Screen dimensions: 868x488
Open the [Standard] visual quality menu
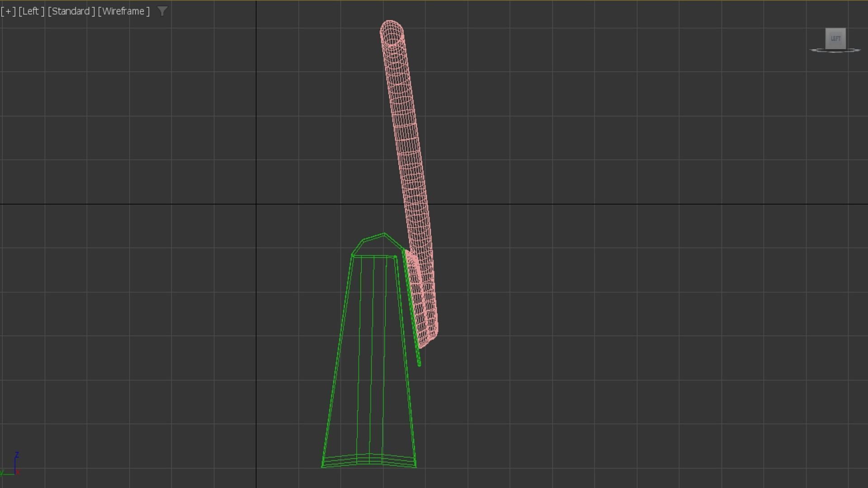pyautogui.click(x=71, y=11)
